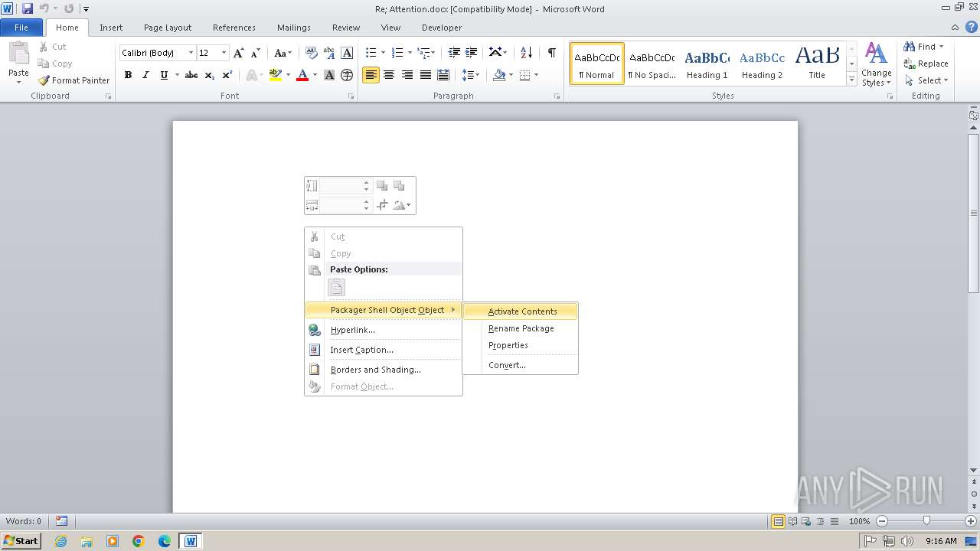The image size is (980, 551).
Task: Switch to the Review tab
Action: pyautogui.click(x=346, y=28)
